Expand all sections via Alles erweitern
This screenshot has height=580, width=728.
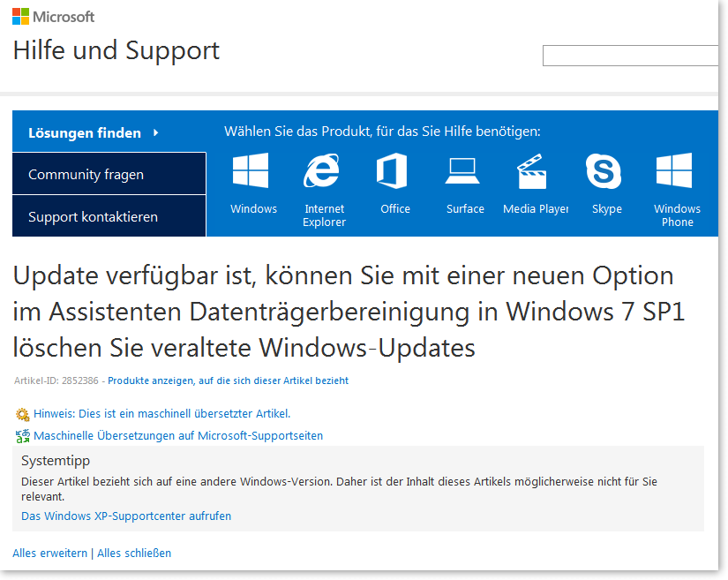point(49,554)
